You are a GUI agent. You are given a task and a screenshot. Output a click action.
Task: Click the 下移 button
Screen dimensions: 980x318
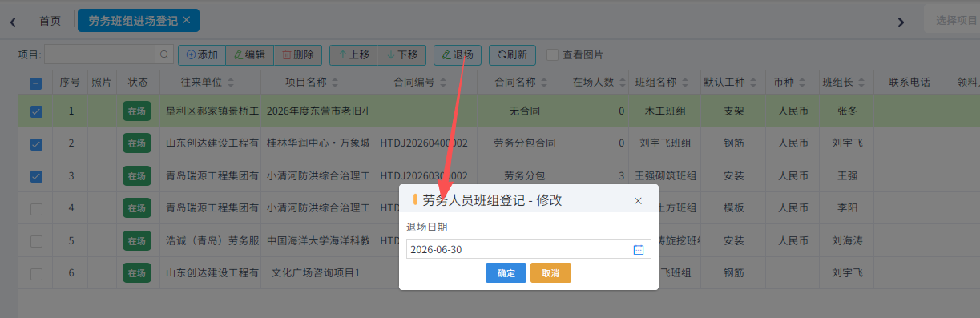[x=401, y=55]
